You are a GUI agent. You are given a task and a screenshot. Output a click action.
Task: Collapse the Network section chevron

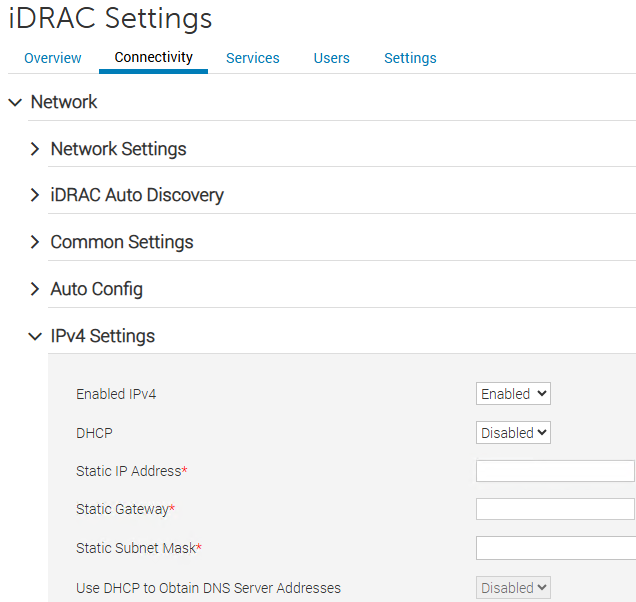[x=15, y=102]
